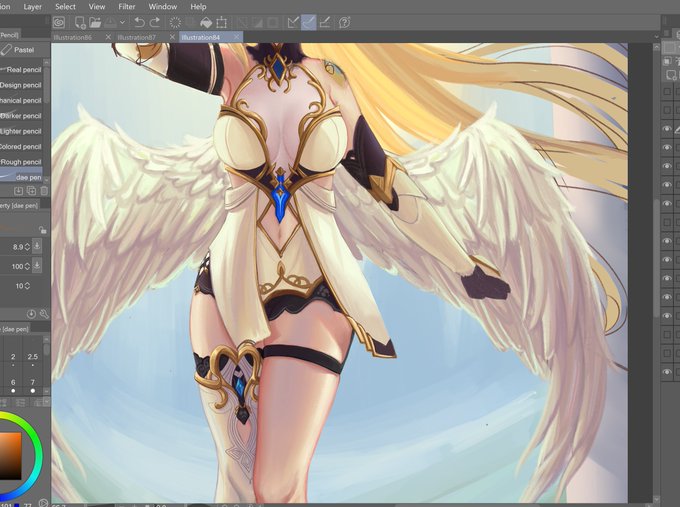Open dynamics settings button beside 100
This screenshot has width=680, height=507.
click(37, 265)
